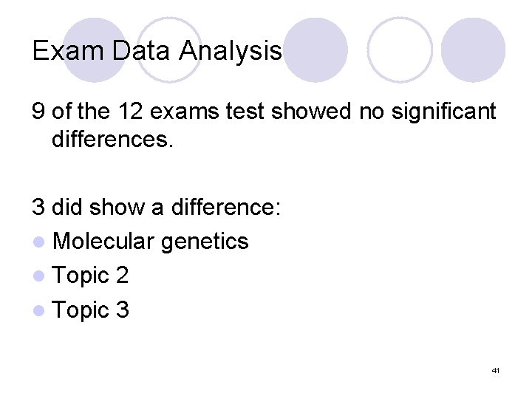532x399 pixels.
Task: Click the word 'differences.' on second line
Action: pyautogui.click(x=112, y=139)
